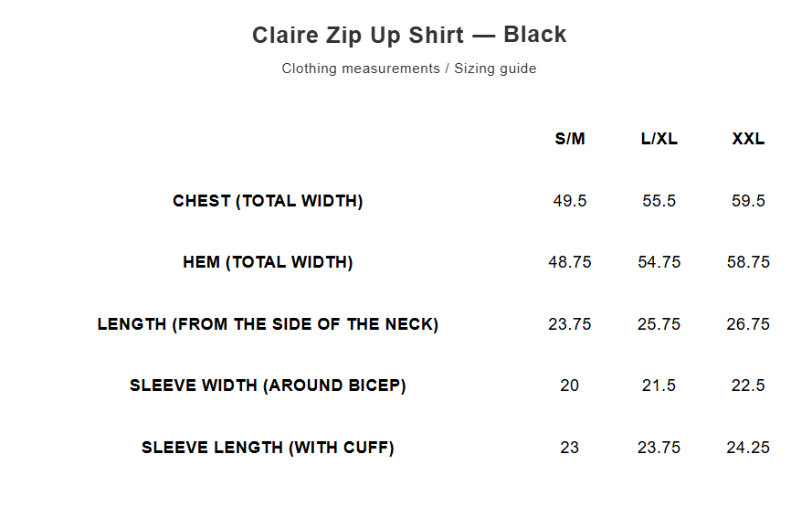Click the Clothing measurements / Sizing guide subtitle
The image size is (812, 507).
[x=409, y=69]
